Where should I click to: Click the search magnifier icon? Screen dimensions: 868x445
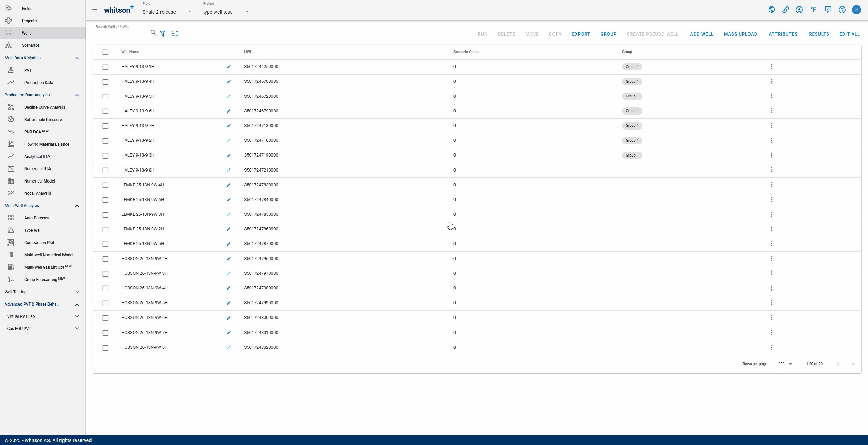point(153,33)
